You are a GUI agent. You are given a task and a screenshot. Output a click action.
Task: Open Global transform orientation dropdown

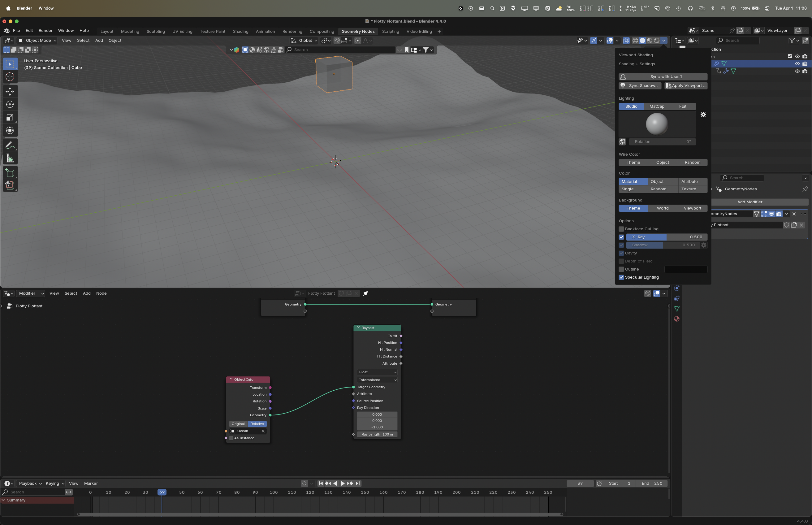(304, 41)
